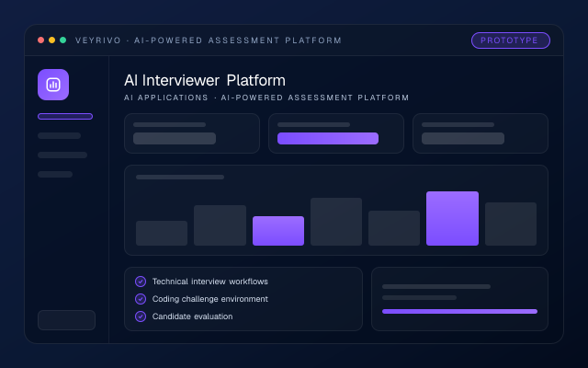Click the PROTOTYPE badge
This screenshot has width=588, height=368.
point(511,40)
